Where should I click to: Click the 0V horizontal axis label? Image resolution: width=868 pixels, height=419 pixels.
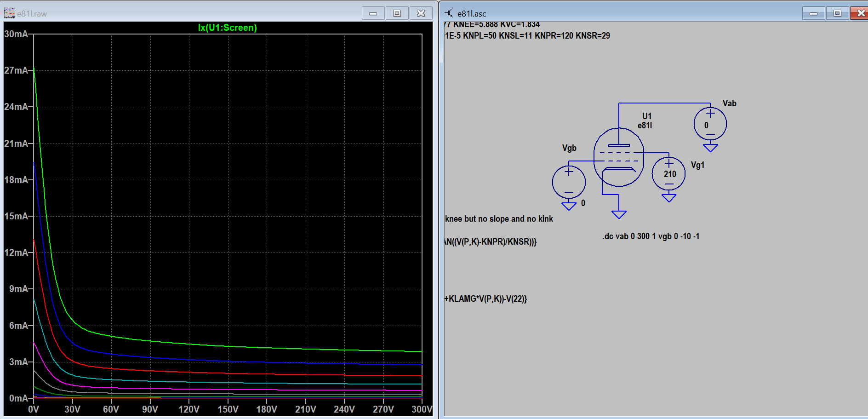[x=34, y=409]
